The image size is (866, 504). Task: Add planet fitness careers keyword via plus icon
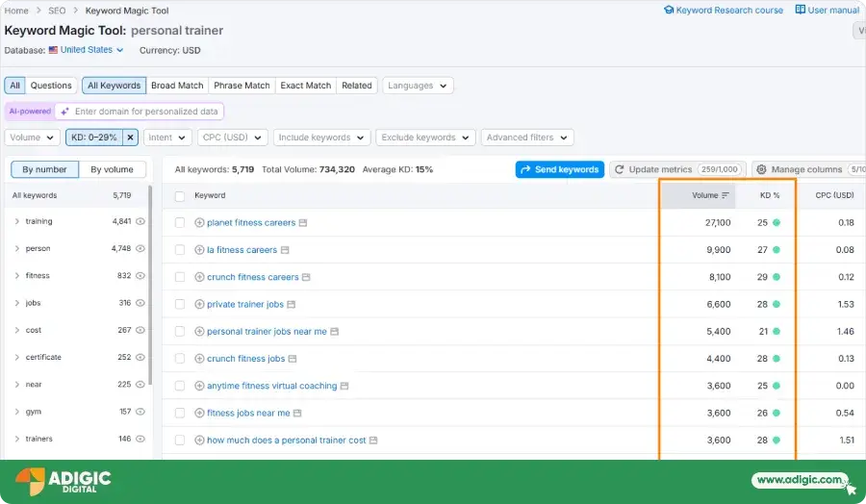pos(199,222)
